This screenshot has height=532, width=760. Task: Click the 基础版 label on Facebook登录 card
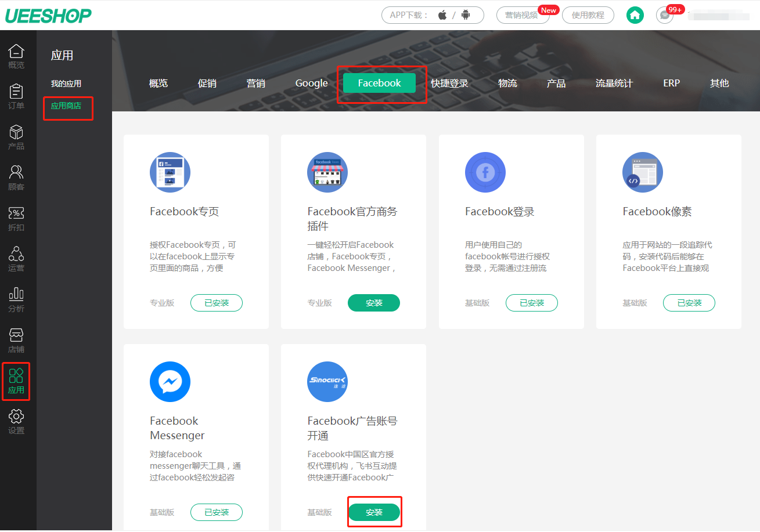(x=477, y=303)
